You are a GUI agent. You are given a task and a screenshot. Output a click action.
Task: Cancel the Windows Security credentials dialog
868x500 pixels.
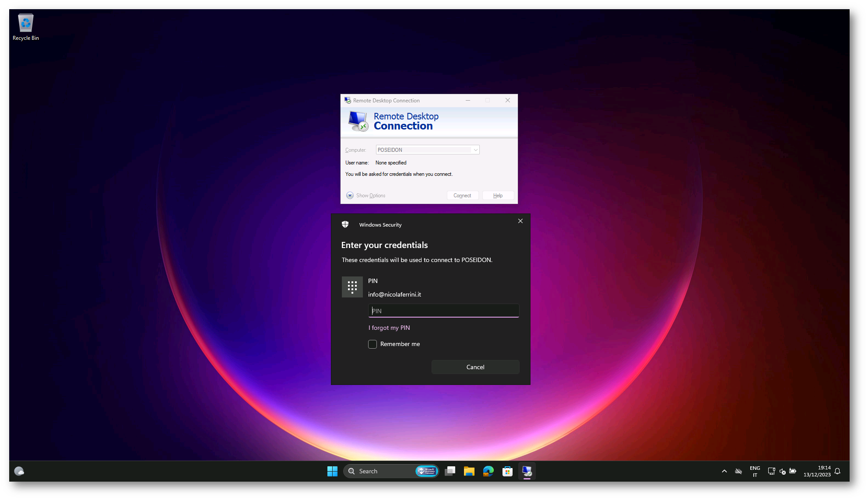coord(475,367)
